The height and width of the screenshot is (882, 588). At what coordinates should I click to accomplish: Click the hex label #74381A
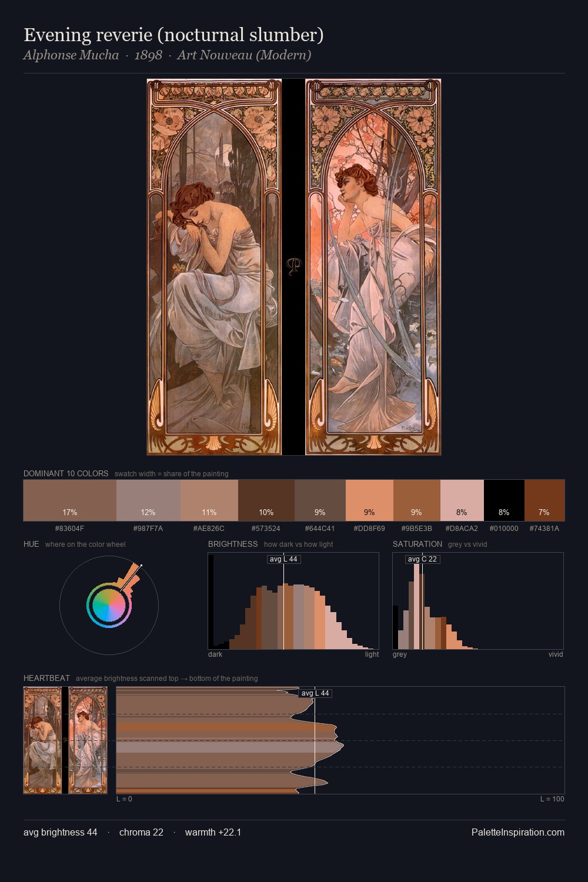coord(544,529)
